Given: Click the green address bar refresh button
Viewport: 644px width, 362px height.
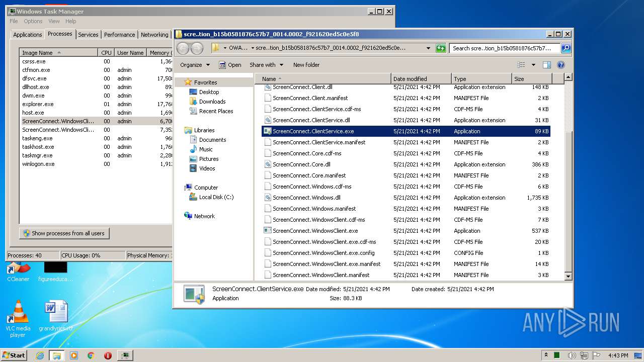Looking at the screenshot, I should [441, 48].
